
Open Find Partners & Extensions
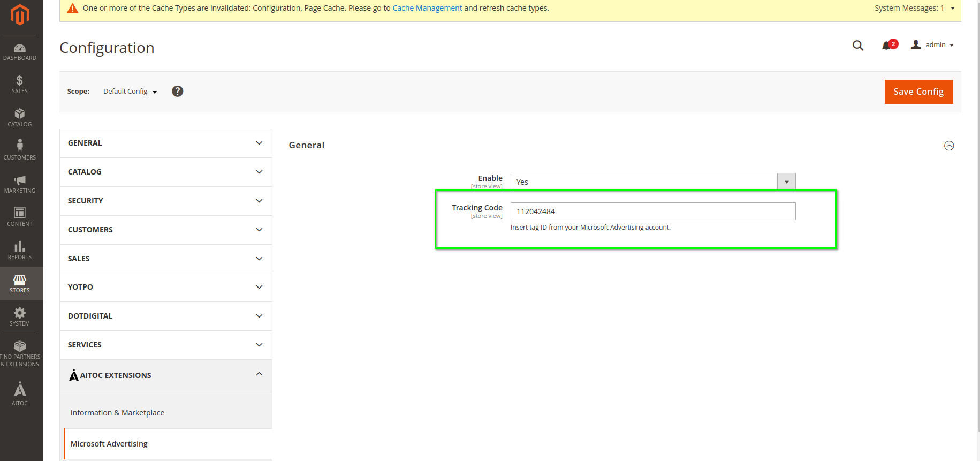tap(20, 353)
